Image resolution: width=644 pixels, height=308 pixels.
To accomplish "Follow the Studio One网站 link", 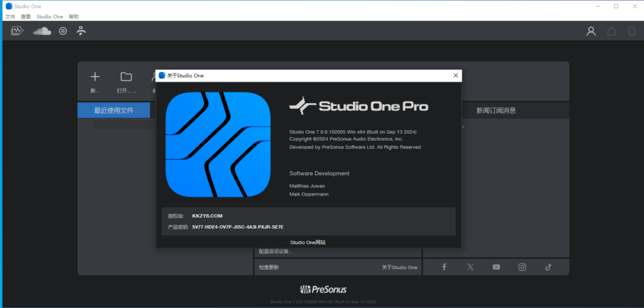I will [308, 242].
